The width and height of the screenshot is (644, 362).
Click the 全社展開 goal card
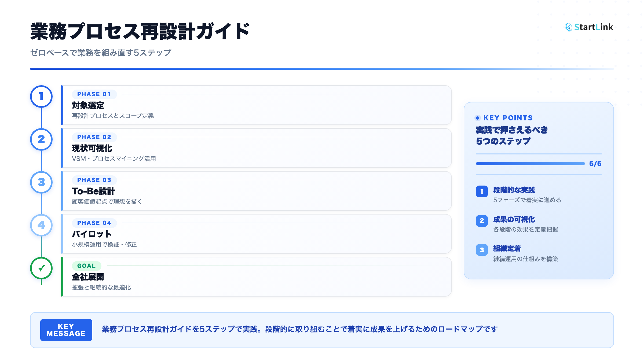coord(256,277)
